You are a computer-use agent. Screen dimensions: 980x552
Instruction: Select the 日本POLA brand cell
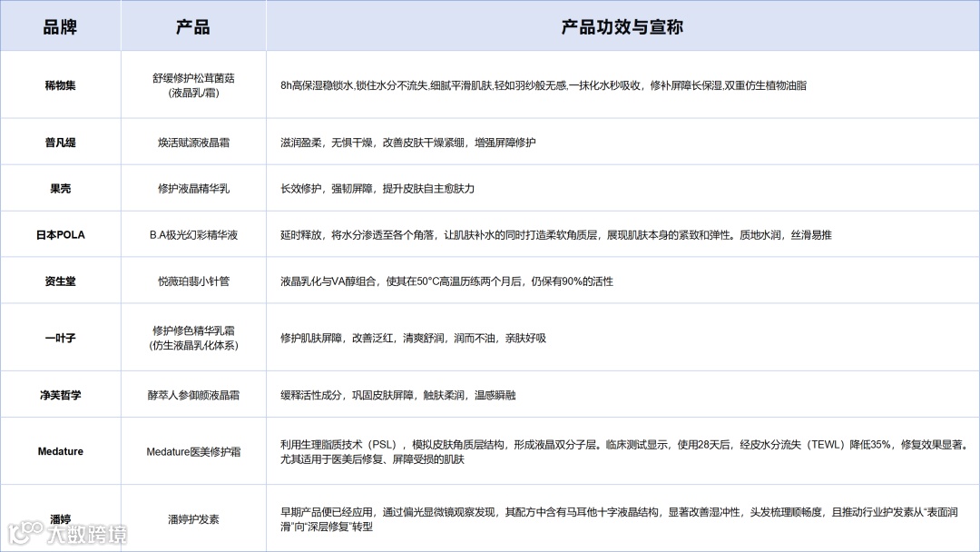click(60, 235)
